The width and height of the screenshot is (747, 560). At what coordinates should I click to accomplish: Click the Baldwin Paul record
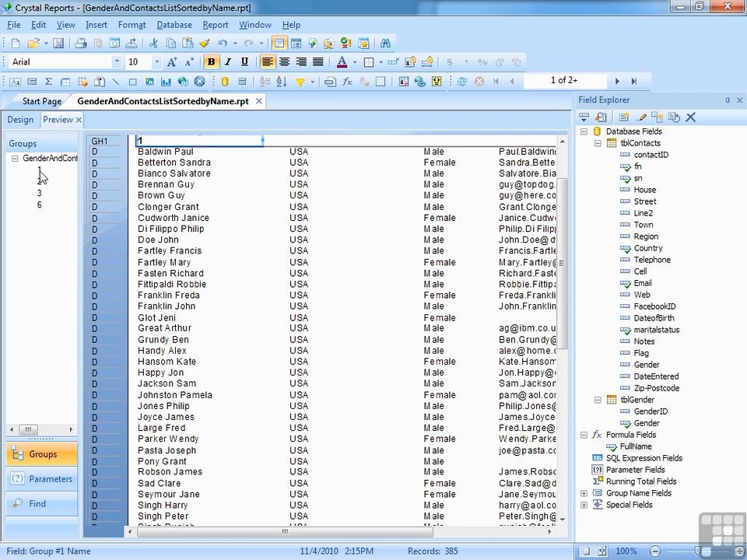tap(165, 152)
